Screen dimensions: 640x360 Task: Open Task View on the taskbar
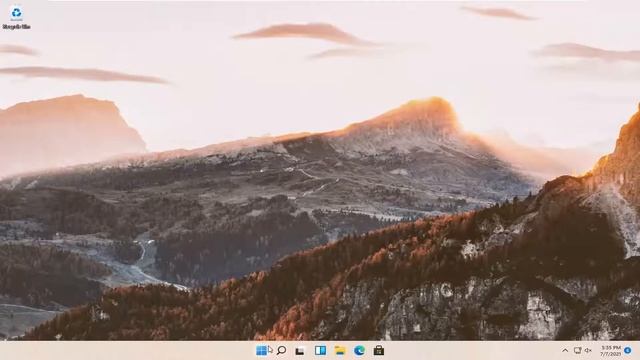pos(300,351)
